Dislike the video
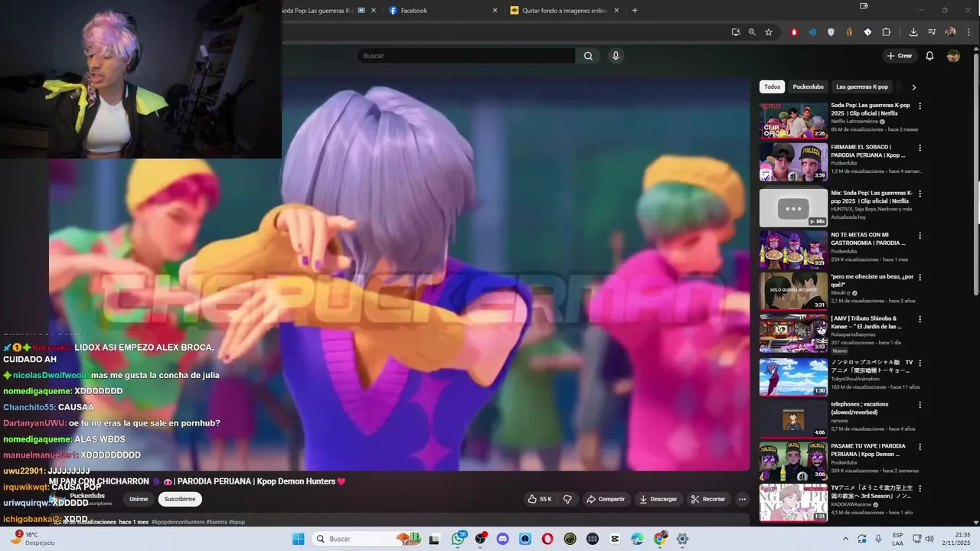The image size is (980, 551). click(x=567, y=499)
